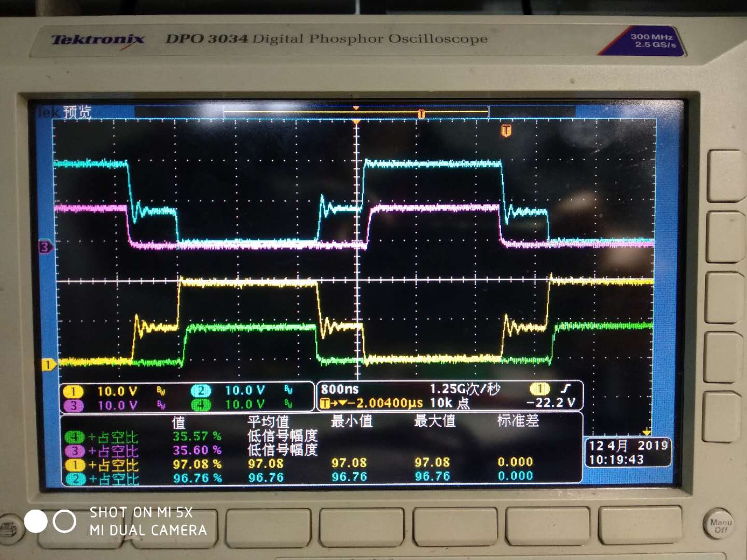The image size is (747, 560).
Task: Click the "35.57 %" duty cycle value
Action: click(x=197, y=437)
